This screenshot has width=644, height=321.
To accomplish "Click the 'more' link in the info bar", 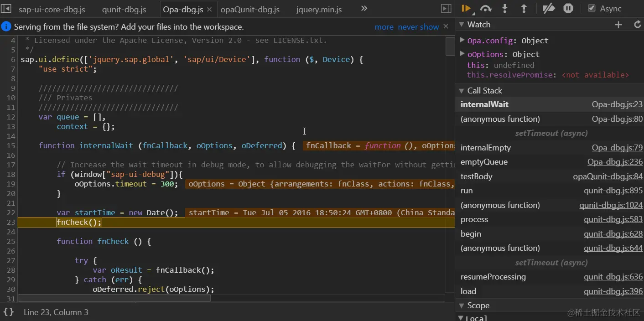I will coord(384,27).
